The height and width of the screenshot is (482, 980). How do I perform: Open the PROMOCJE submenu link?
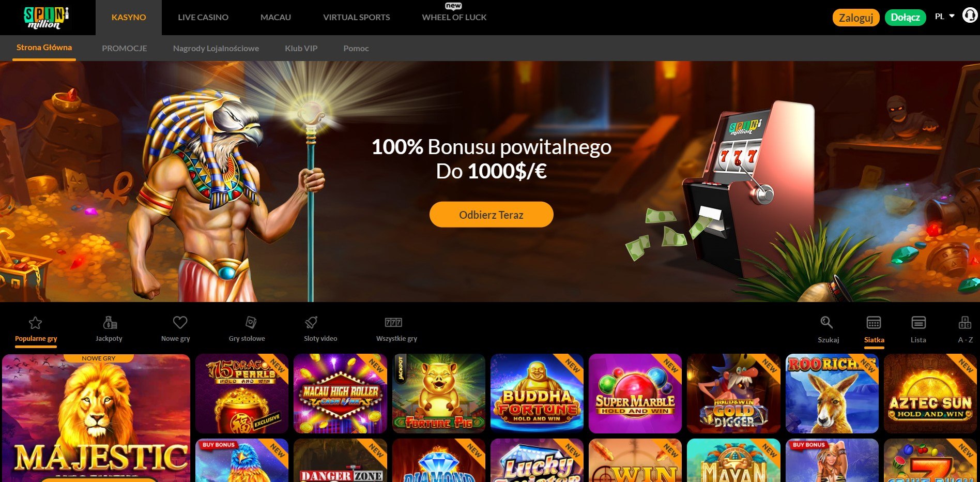coord(125,48)
